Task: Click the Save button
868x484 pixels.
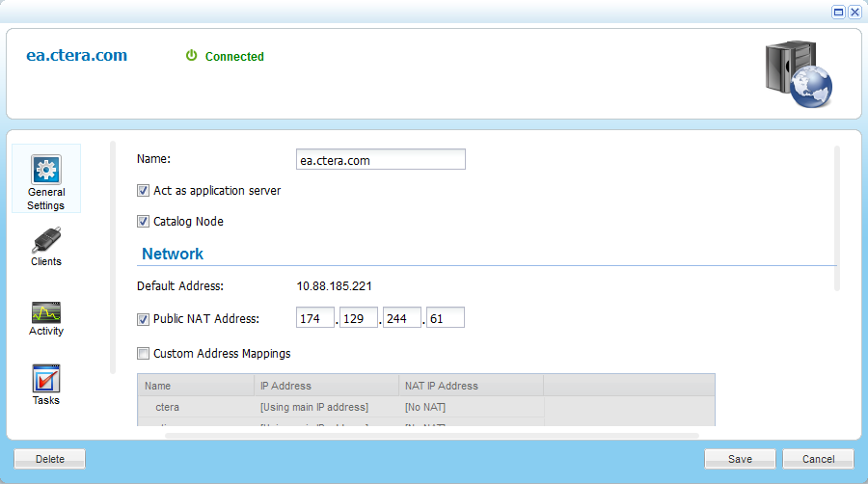Action: point(740,459)
